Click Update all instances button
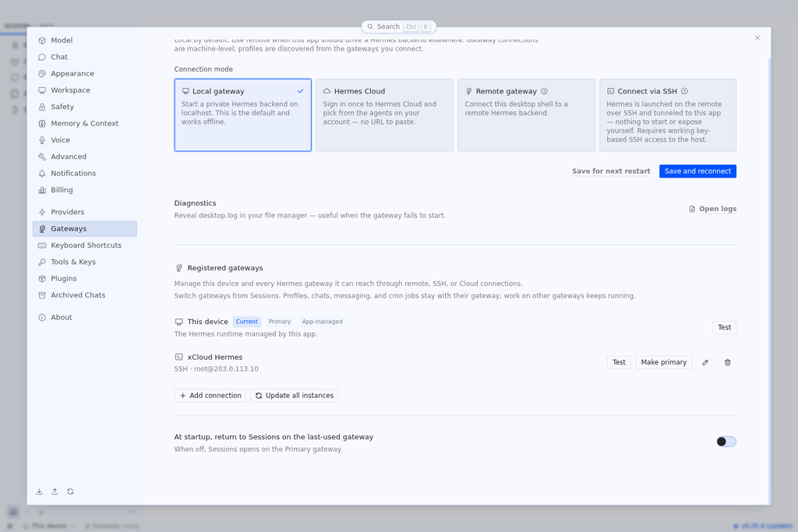 (294, 396)
